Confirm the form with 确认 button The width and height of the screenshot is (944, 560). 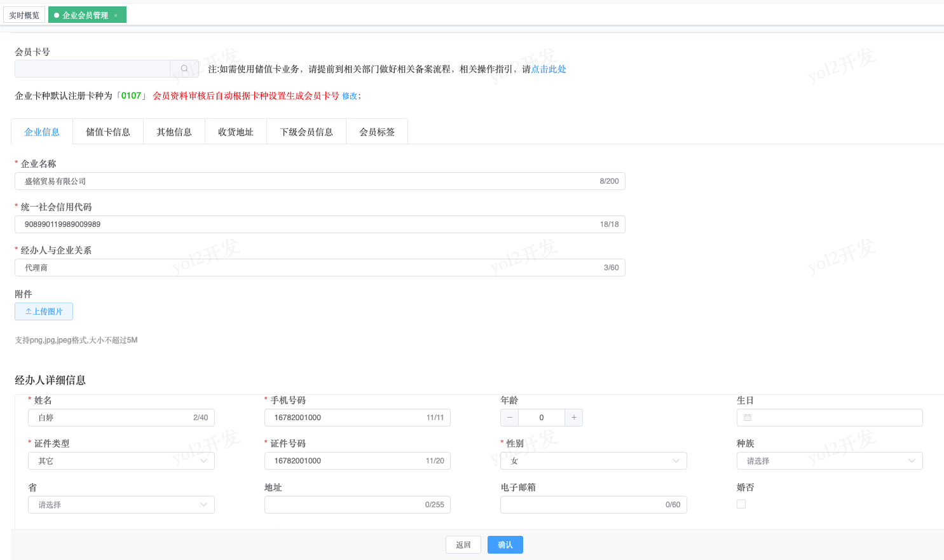(505, 545)
